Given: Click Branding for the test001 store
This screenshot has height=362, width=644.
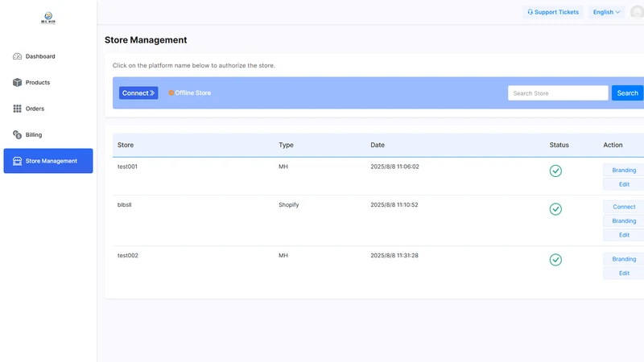Looking at the screenshot, I should [x=624, y=170].
